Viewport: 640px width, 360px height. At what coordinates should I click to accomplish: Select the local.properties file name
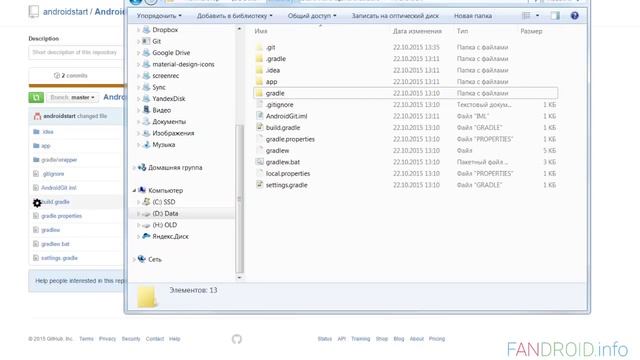click(288, 173)
